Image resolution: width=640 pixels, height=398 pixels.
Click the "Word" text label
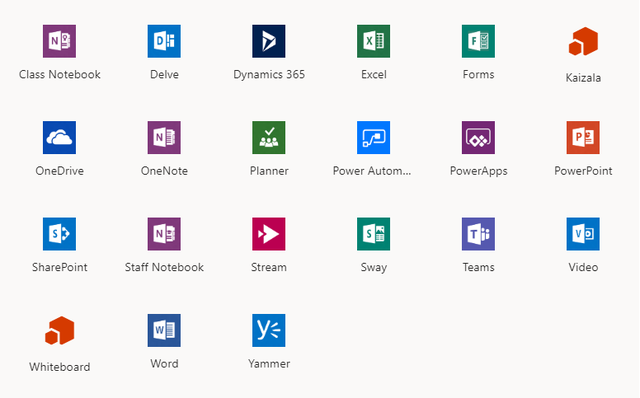[x=164, y=363]
